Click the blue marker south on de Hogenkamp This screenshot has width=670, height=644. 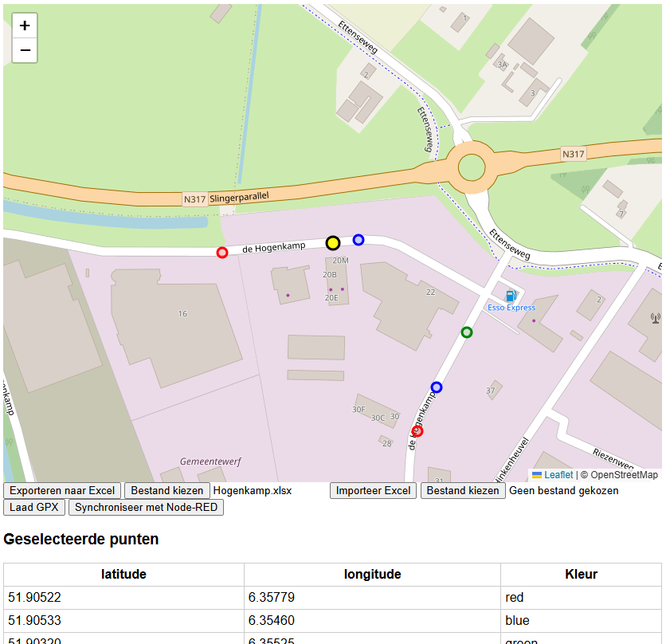click(x=436, y=387)
